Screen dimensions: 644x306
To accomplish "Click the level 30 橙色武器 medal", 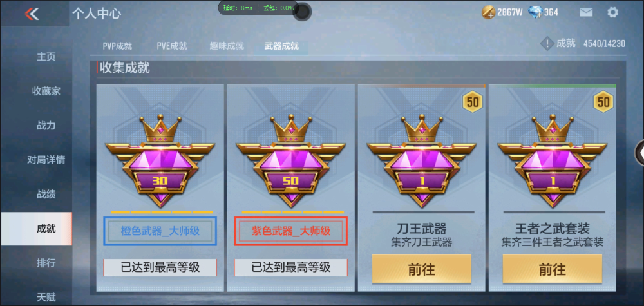I will [x=160, y=161].
